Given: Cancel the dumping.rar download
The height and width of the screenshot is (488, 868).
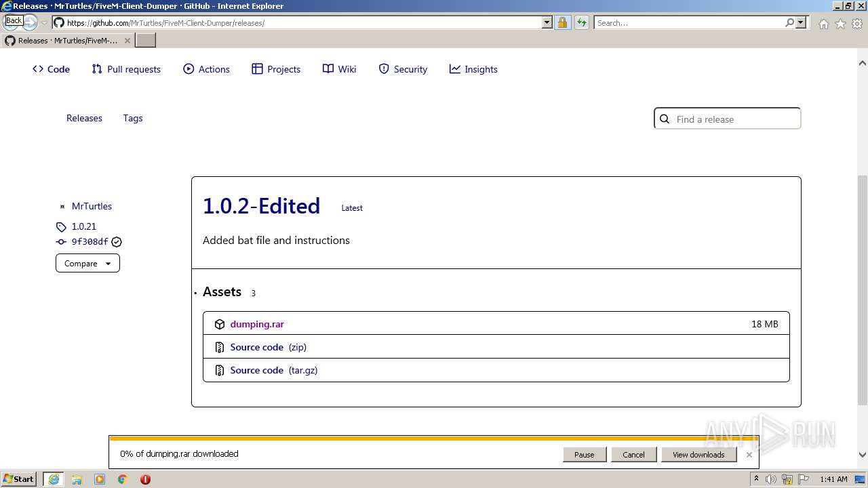Looking at the screenshot, I should pos(633,455).
